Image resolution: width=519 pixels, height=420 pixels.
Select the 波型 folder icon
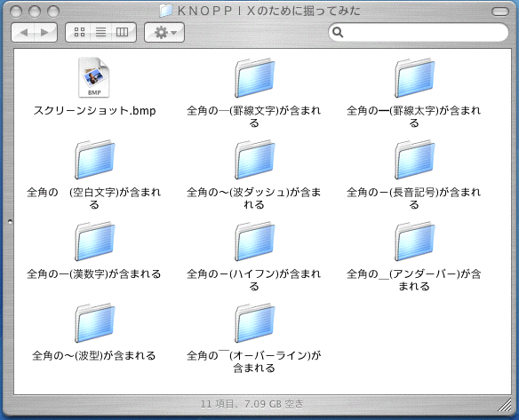(x=95, y=323)
